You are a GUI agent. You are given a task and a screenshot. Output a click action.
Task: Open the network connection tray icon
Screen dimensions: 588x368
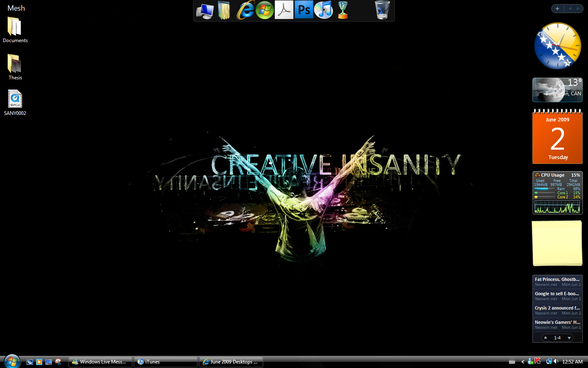pyautogui.click(x=549, y=361)
